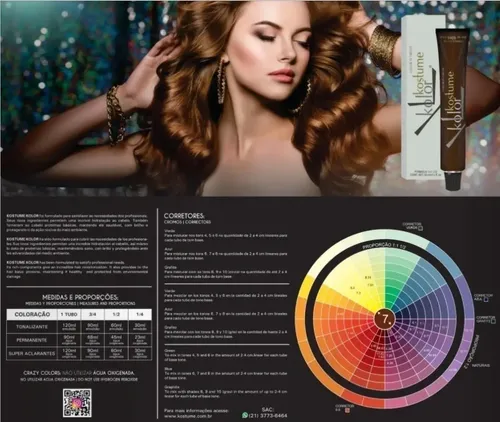Click the pink segment on the outer ring bottom
Screen dimensions: 500x422
coord(395,402)
